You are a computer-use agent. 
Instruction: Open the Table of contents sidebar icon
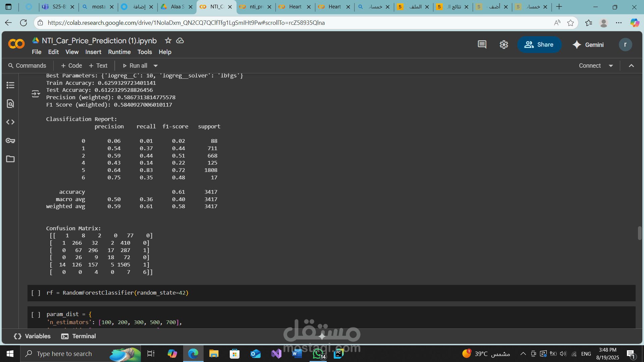(10, 85)
